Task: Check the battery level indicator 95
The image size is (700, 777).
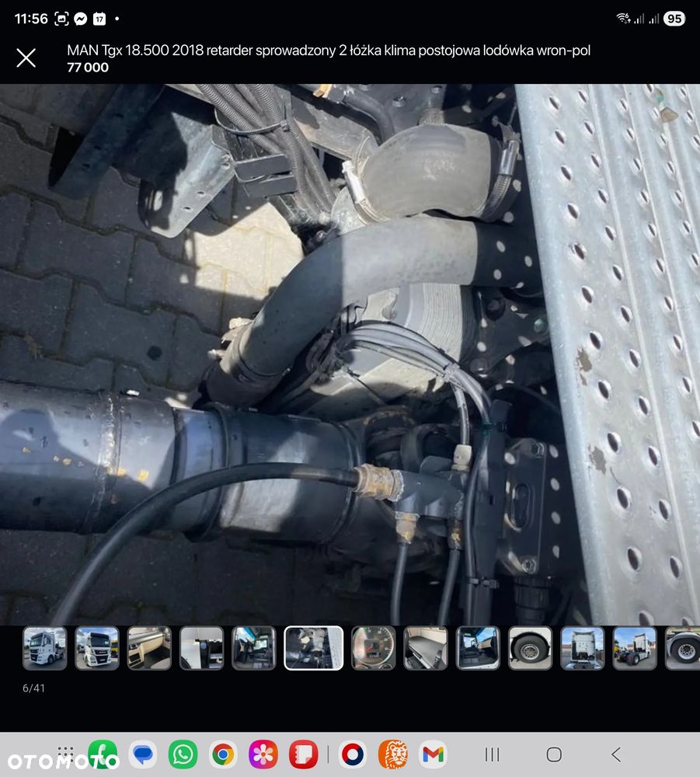Action: 674,19
